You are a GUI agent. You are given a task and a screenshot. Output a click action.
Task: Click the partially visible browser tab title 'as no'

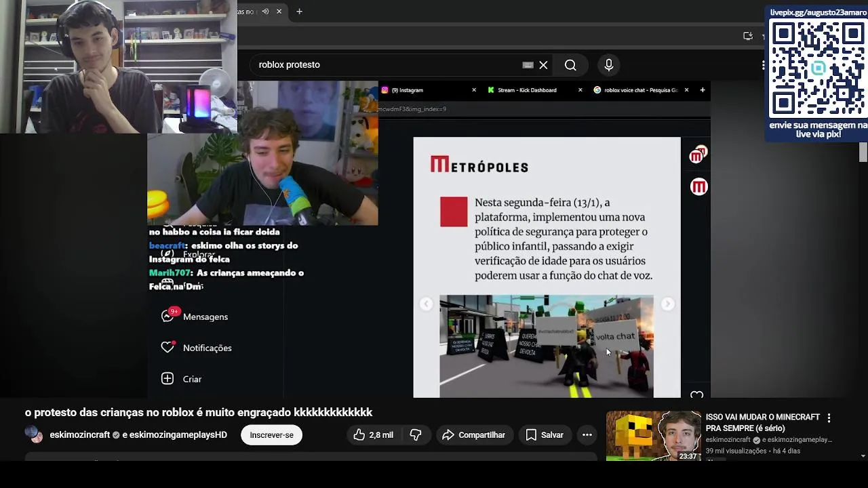[245, 12]
